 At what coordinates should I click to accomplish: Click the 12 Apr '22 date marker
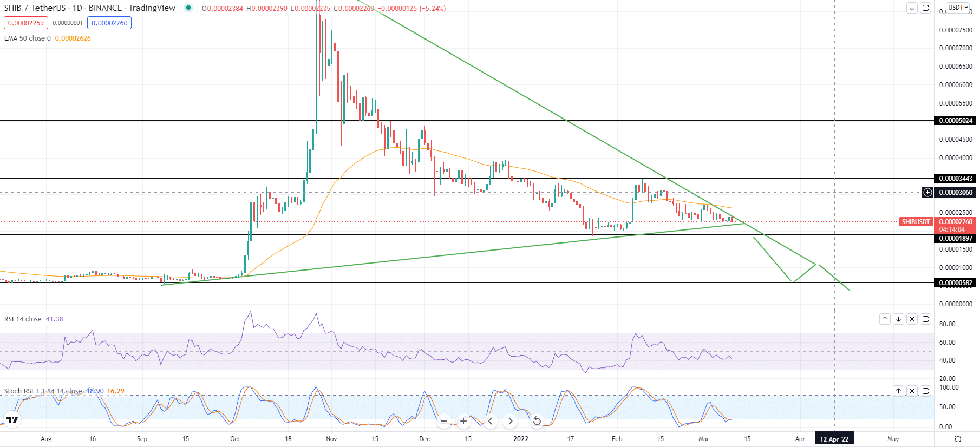click(834, 439)
